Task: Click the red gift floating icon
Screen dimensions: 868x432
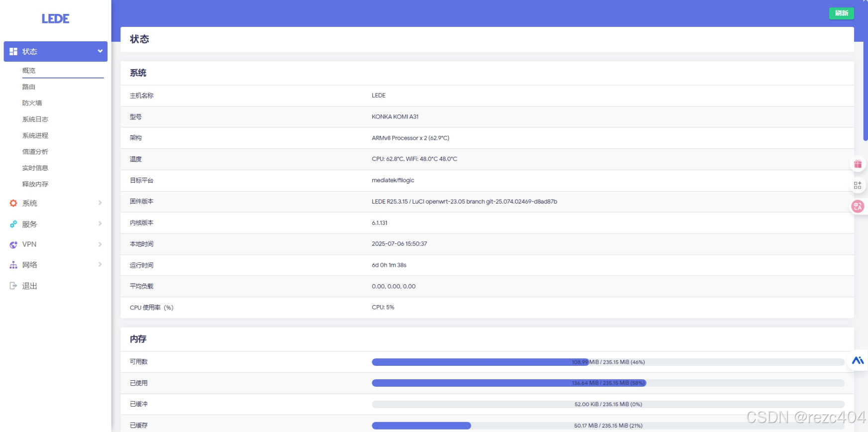Action: click(858, 164)
